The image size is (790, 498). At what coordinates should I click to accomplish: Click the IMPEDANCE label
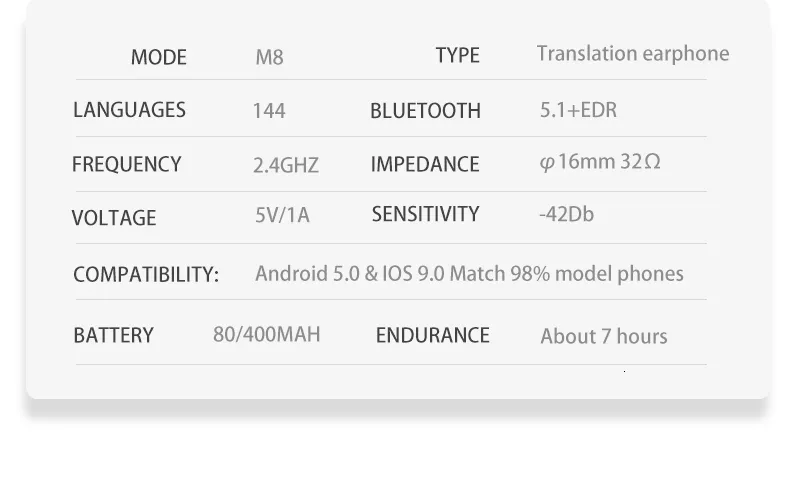pyautogui.click(x=425, y=164)
